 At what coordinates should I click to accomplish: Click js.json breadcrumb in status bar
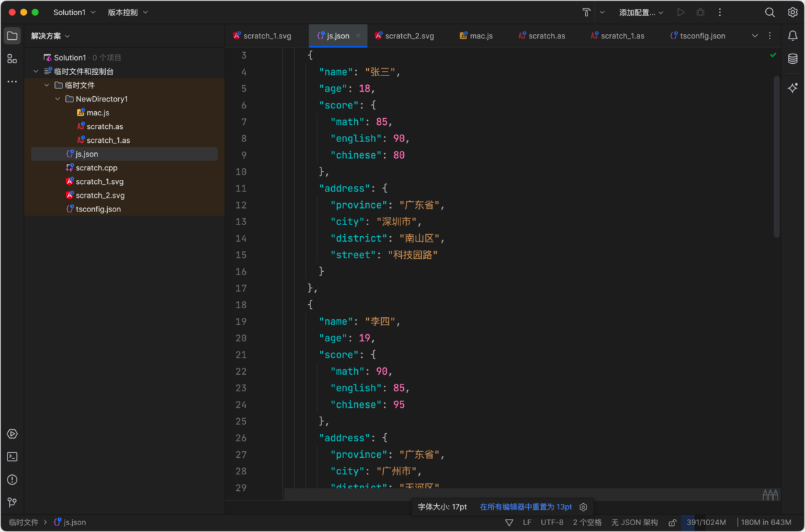70,523
